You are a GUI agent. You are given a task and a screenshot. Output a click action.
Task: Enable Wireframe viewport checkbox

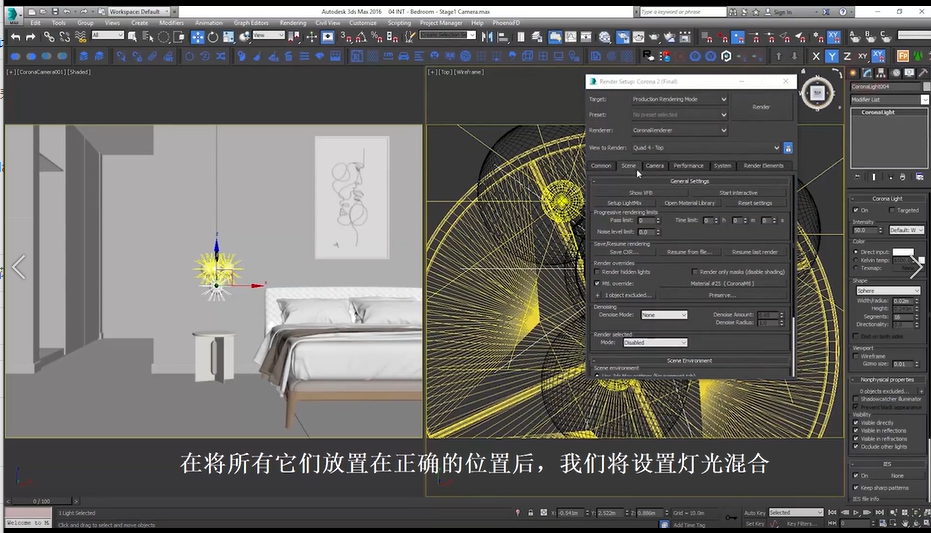pyautogui.click(x=856, y=356)
